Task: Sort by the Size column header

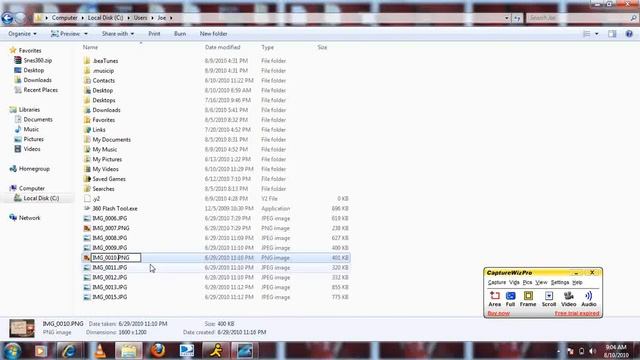Action: (322, 47)
